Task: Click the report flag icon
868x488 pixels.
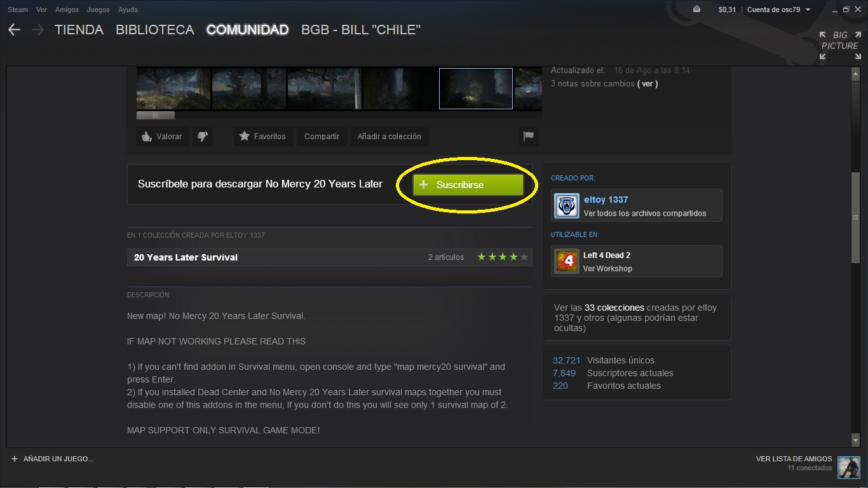Action: tap(528, 136)
